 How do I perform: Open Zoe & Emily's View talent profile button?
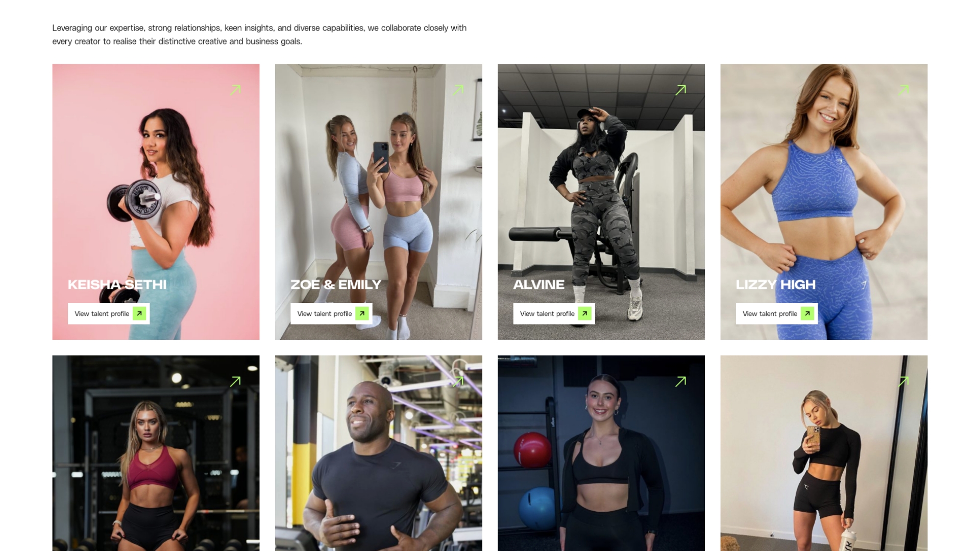pos(331,314)
